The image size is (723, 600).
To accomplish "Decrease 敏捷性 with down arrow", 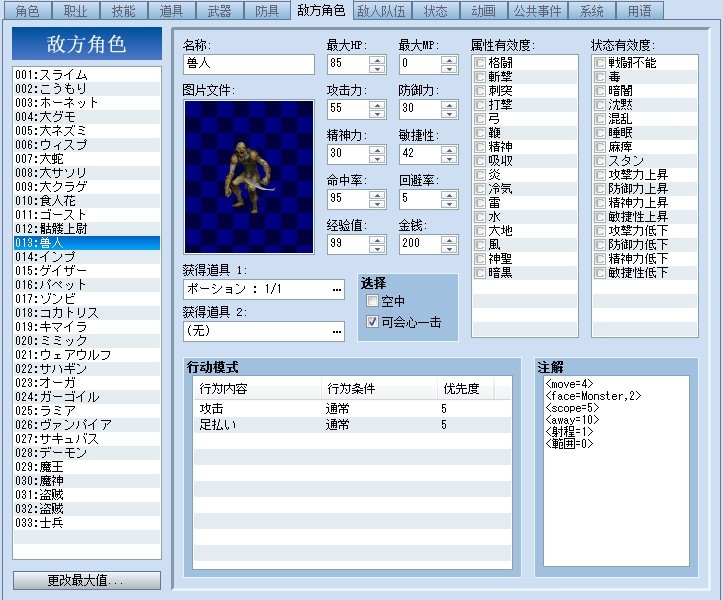I will click(449, 159).
